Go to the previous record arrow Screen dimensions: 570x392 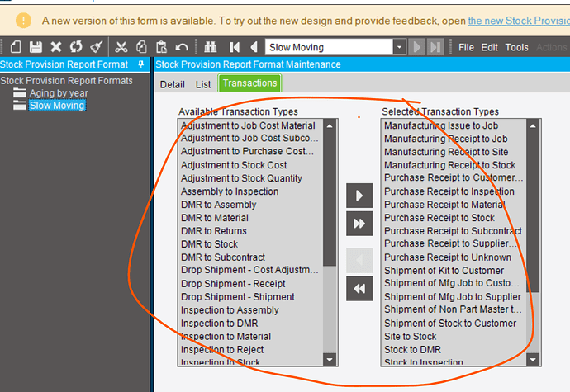coord(254,47)
